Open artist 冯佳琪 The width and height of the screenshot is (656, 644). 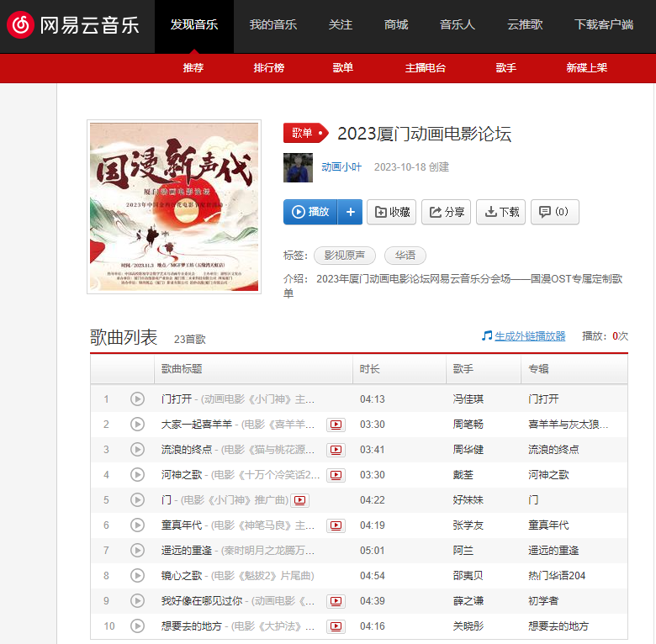[468, 399]
